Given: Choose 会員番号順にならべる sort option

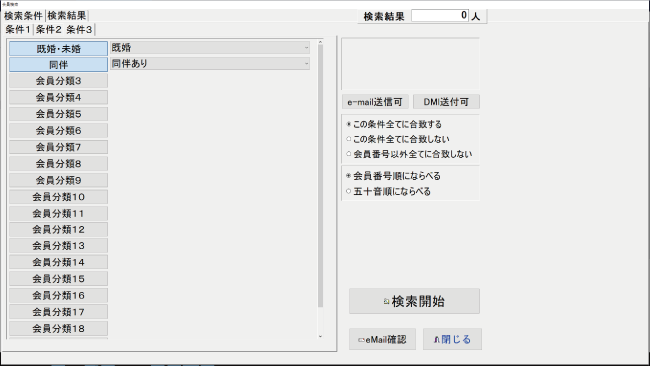Looking at the screenshot, I should 393,176.
